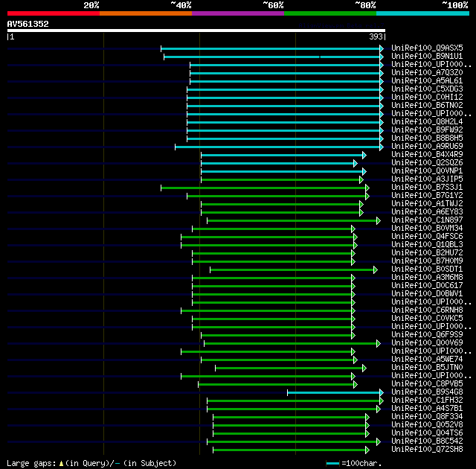Select the UniRef100_Q052V8 label
This screenshot has height=469, width=476.
pyautogui.click(x=427, y=425)
